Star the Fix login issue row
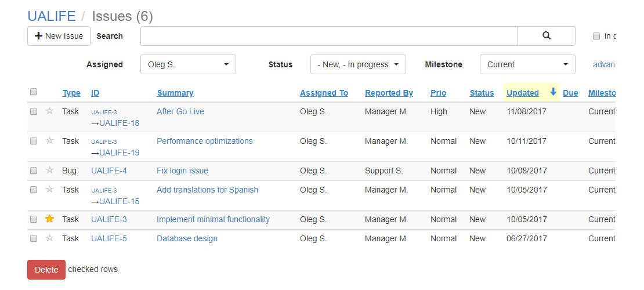644x290 pixels. 49,171
